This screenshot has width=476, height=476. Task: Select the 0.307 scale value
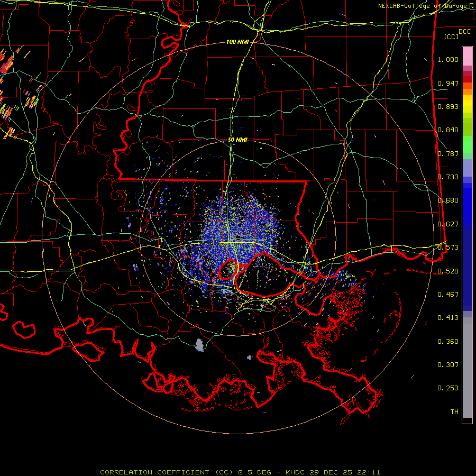[448, 365]
